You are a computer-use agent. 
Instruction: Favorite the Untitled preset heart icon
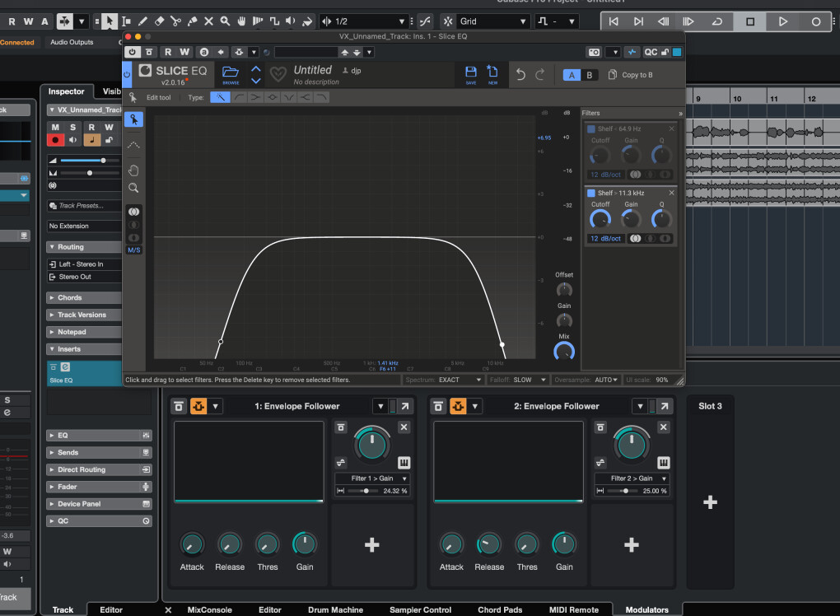coord(278,74)
